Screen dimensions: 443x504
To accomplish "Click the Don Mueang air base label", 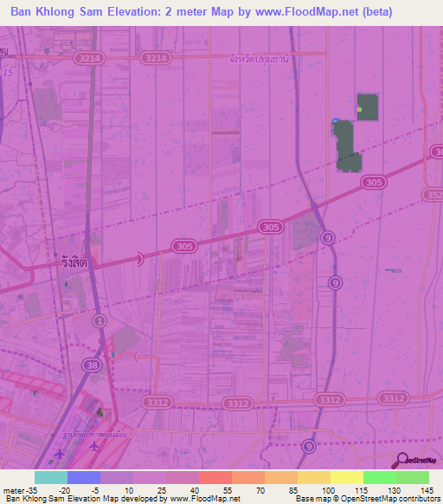I will click(x=94, y=435).
